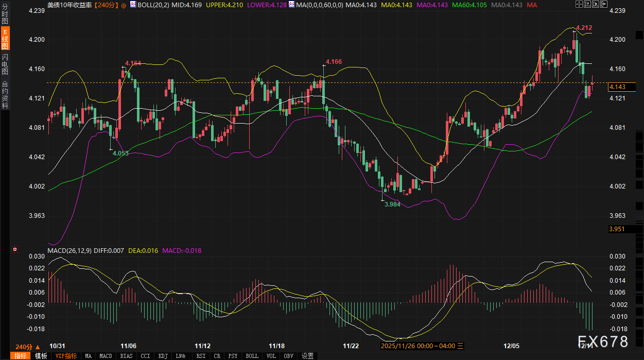The image size is (644, 360).
Task: Select the 指标 tab at the bottom
Action: pyautogui.click(x=21, y=356)
